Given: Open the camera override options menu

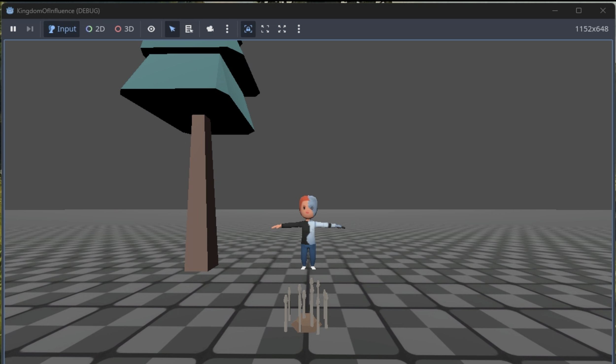Looking at the screenshot, I should point(227,29).
